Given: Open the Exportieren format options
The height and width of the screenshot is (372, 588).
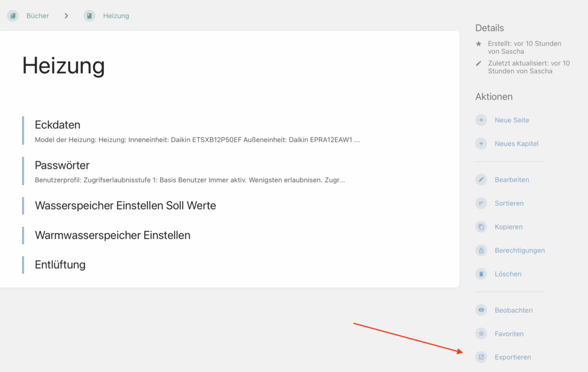Looking at the screenshot, I should point(513,357).
